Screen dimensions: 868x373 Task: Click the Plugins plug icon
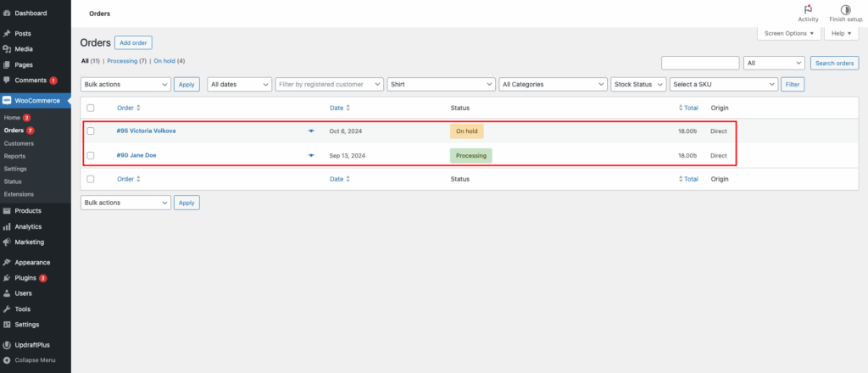[7, 278]
